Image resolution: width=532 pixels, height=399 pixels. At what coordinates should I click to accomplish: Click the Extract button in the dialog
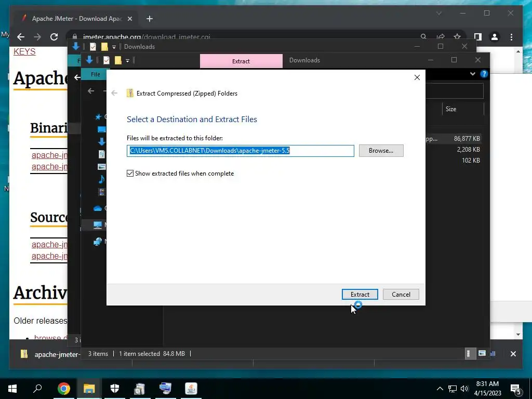(x=360, y=294)
